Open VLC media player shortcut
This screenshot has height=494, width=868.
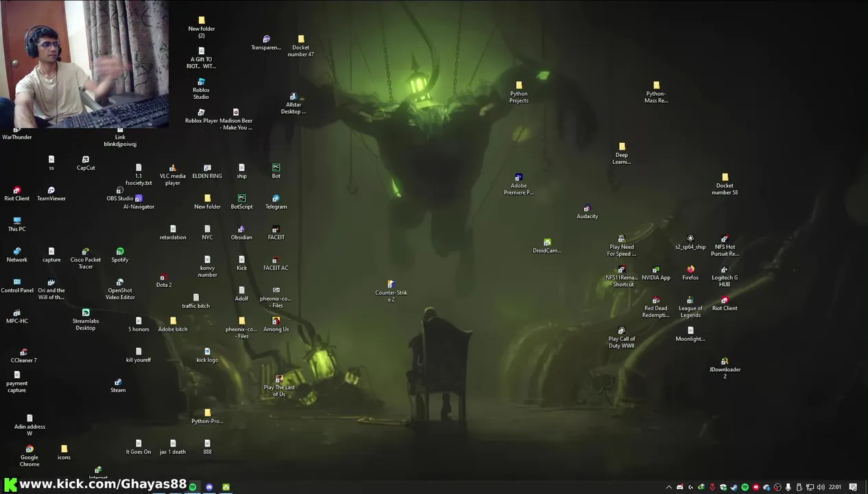tap(173, 175)
